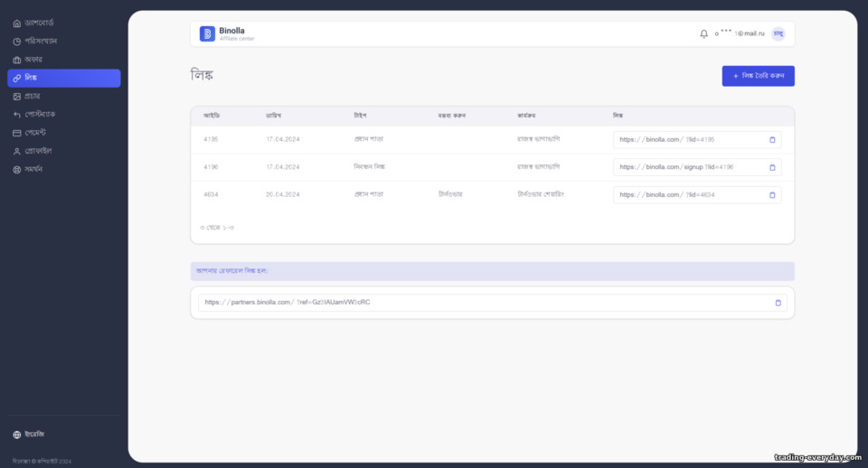This screenshot has width=868, height=468.
Task: Click the copyright 2024 footer text
Action: tap(42, 462)
